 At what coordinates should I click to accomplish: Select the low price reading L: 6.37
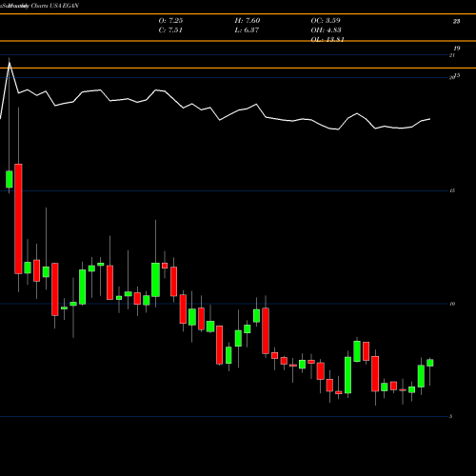(247, 30)
